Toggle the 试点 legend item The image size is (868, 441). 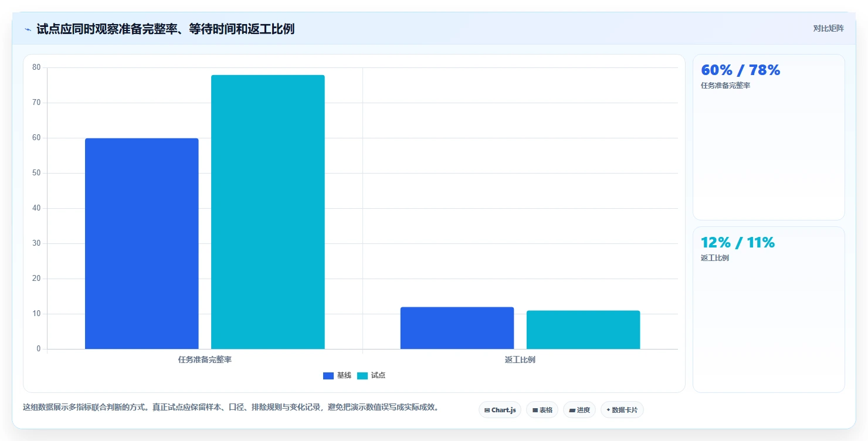(x=371, y=375)
